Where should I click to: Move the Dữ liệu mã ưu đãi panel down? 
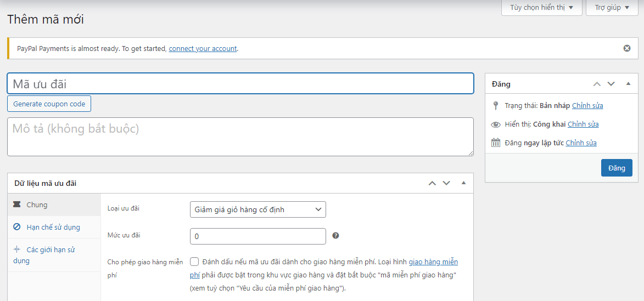tap(446, 183)
